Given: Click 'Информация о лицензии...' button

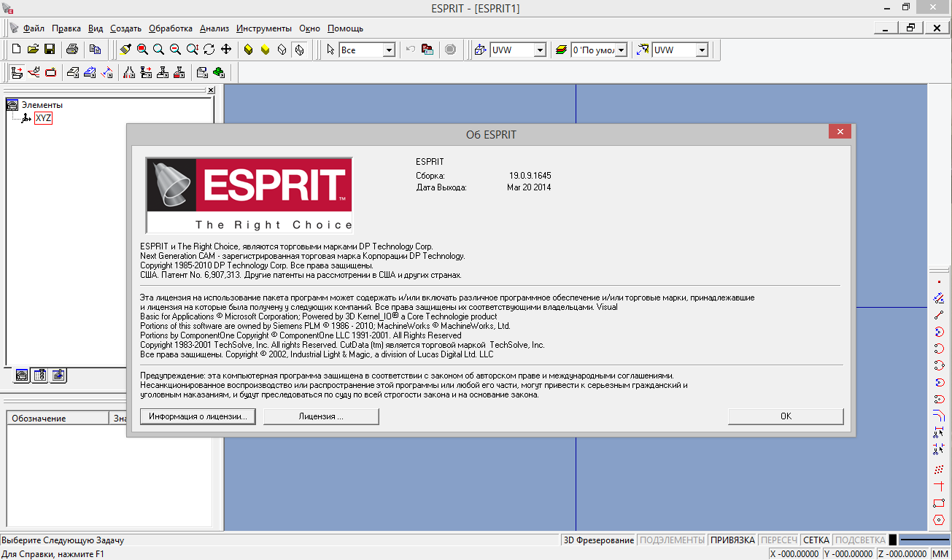Looking at the screenshot, I should 198,416.
